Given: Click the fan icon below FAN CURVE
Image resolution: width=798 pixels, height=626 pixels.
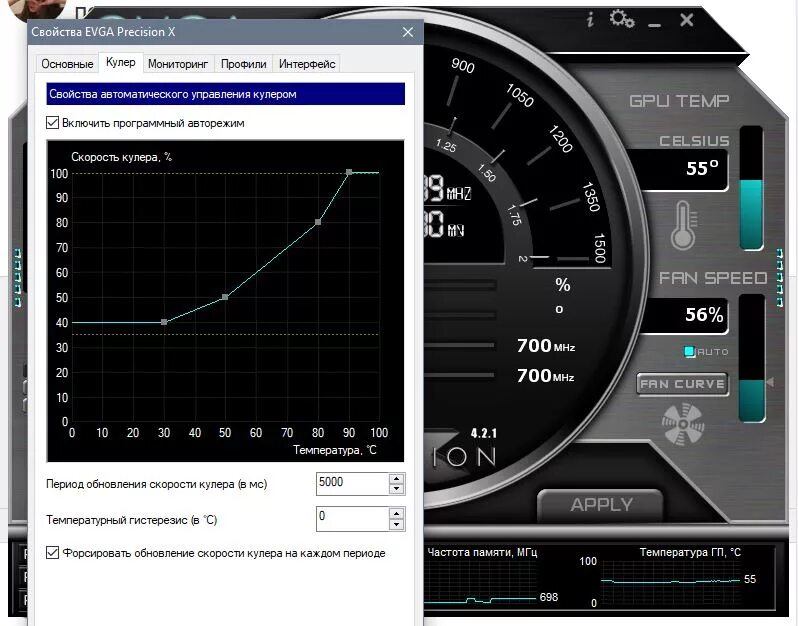Looking at the screenshot, I should point(682,423).
